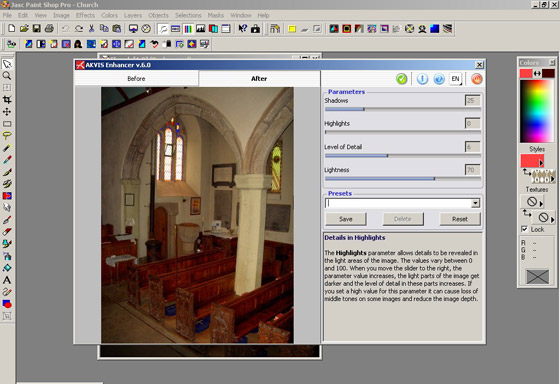Toggle the color palette stripes icon
The width and height of the screenshot is (560, 384).
(188, 29)
